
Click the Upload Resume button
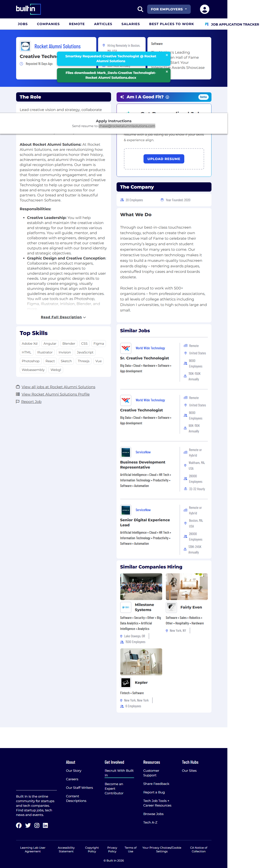click(x=164, y=159)
